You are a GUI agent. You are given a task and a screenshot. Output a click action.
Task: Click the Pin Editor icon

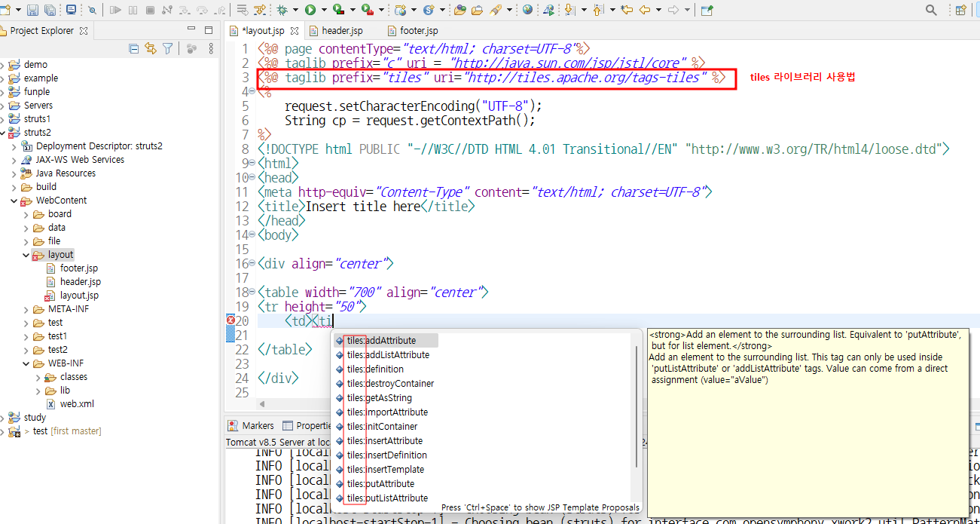pos(707,10)
